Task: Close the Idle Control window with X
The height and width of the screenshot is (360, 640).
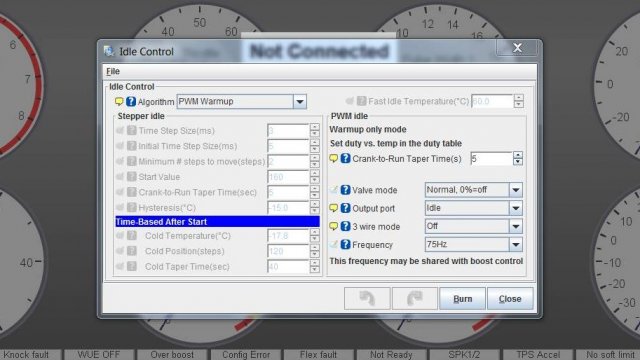Action: [x=518, y=48]
